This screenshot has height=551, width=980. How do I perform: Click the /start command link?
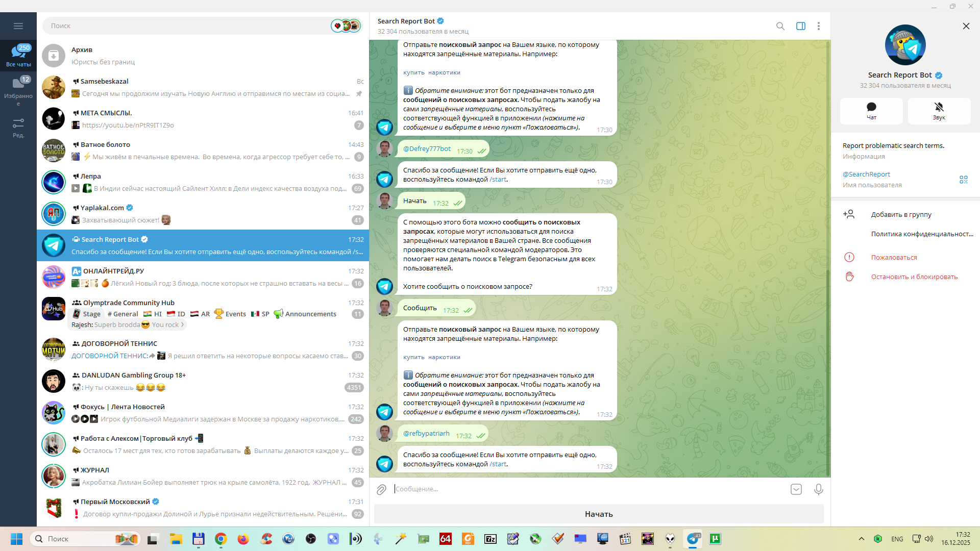click(x=498, y=464)
